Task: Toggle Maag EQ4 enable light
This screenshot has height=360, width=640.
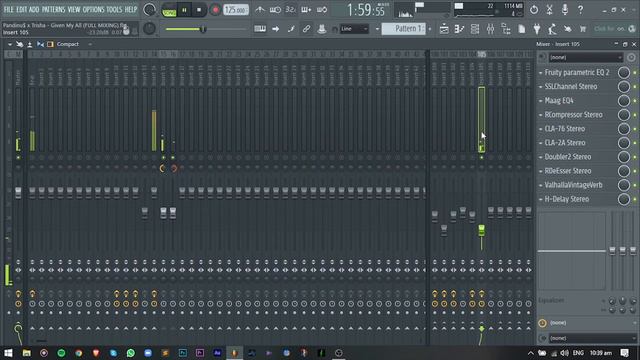Action: [635, 101]
